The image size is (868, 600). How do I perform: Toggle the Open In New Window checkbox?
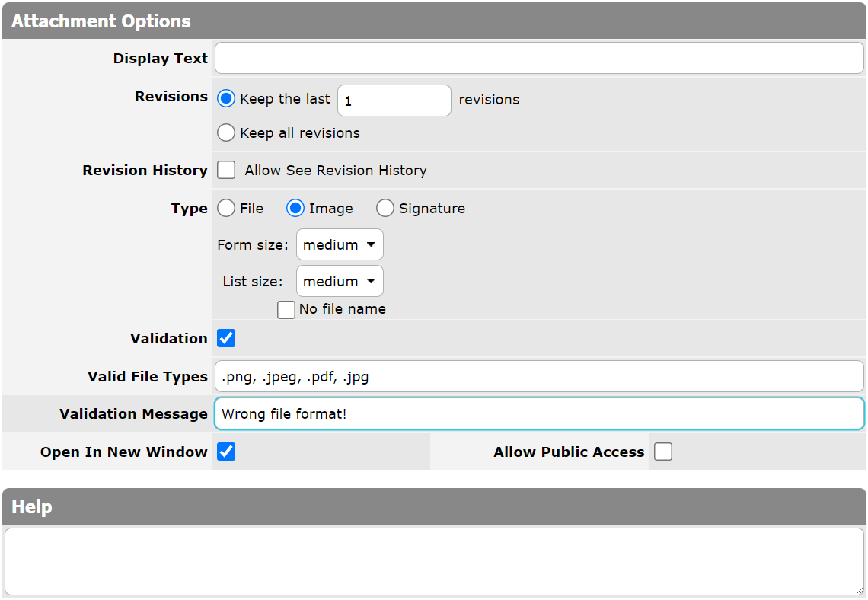click(x=226, y=452)
